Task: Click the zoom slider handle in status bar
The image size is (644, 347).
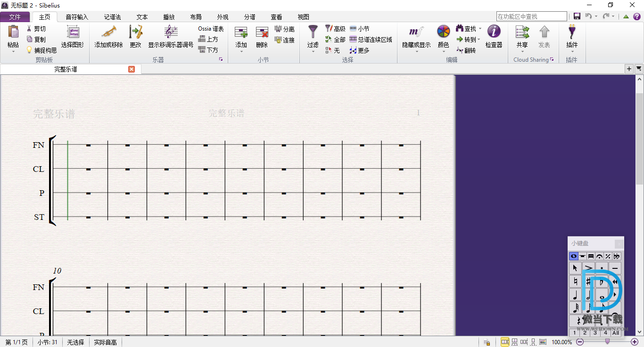Action: [607, 342]
